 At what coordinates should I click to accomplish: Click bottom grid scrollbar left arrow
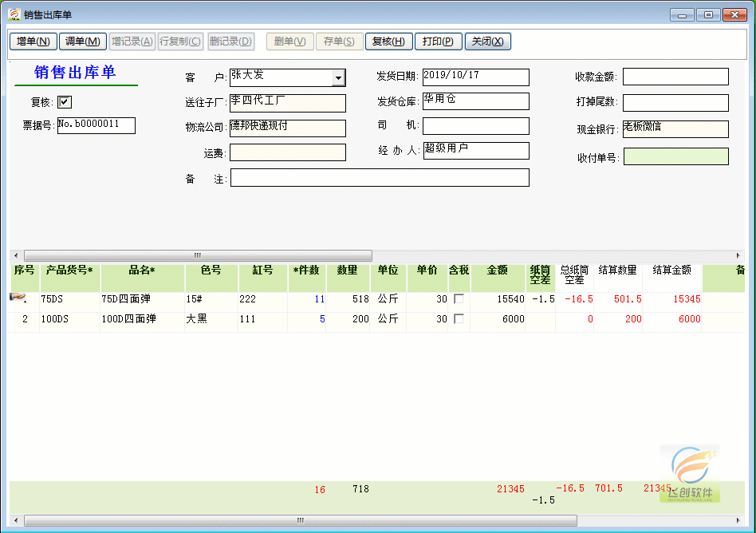click(x=16, y=520)
